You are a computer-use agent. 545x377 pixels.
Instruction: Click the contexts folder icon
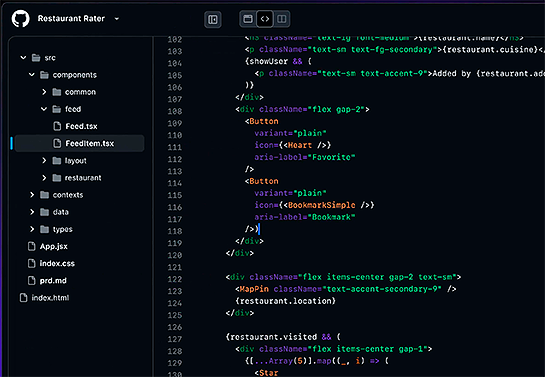coord(44,195)
